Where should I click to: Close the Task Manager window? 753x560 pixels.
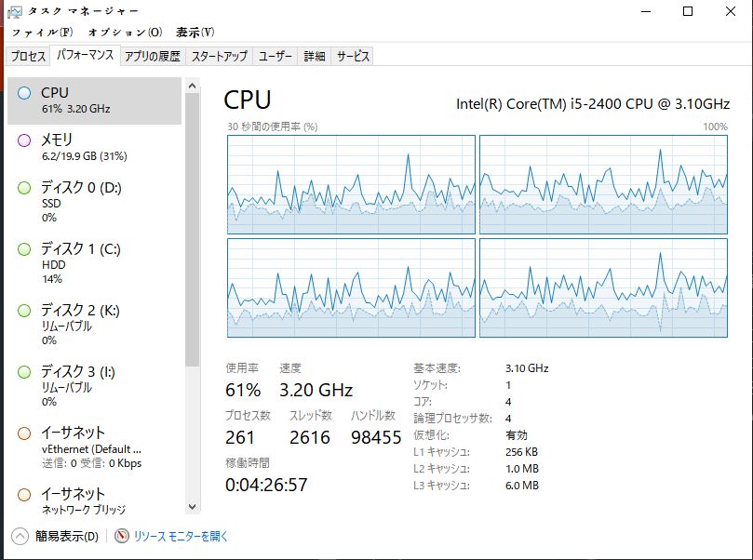[731, 11]
